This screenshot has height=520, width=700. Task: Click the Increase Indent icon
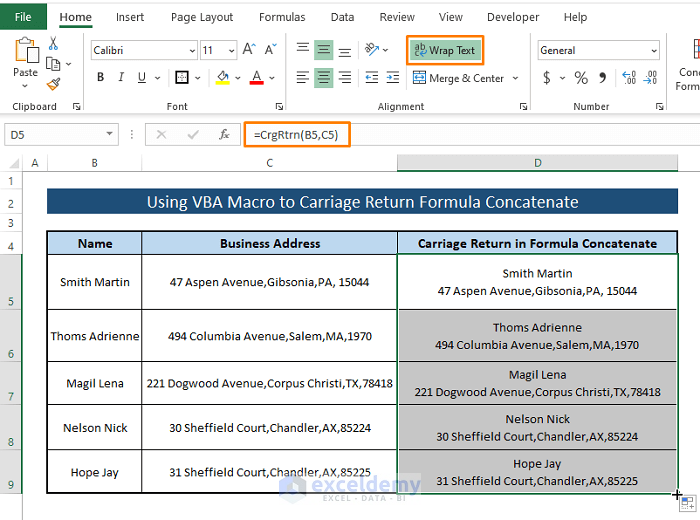(x=393, y=78)
